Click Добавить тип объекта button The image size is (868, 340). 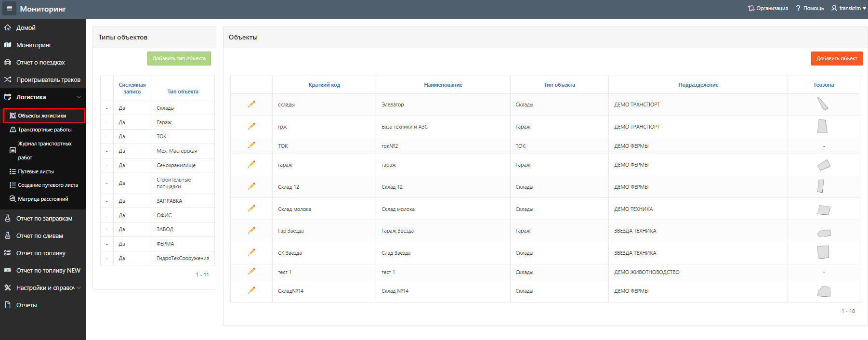point(179,58)
